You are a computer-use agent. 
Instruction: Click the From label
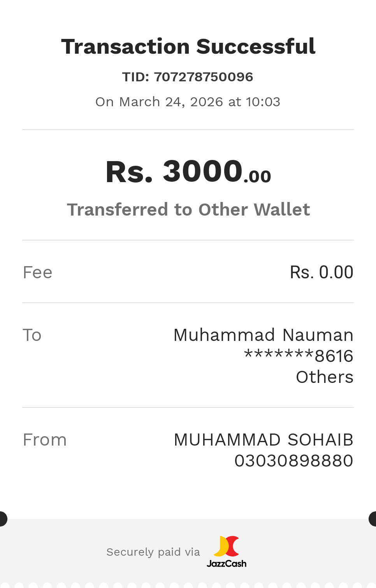point(45,440)
